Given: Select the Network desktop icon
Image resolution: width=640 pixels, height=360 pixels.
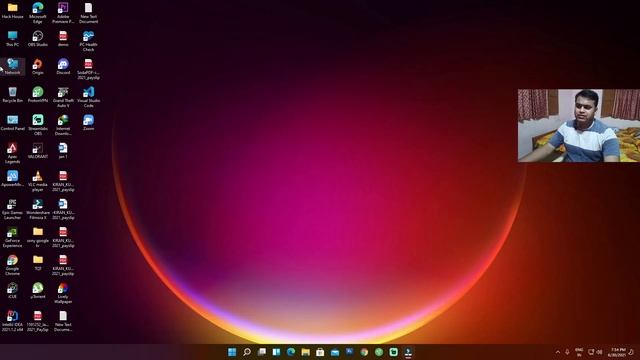Looking at the screenshot, I should [12, 67].
